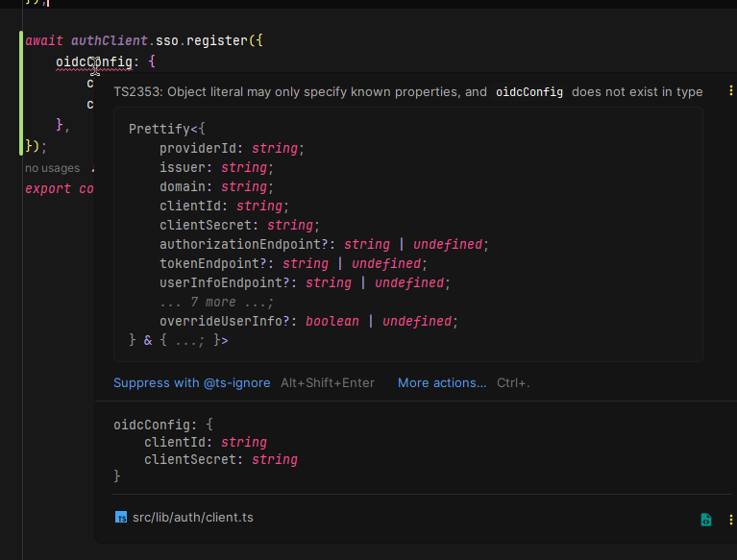Click the green change marker in the gutter

pyautogui.click(x=21, y=93)
